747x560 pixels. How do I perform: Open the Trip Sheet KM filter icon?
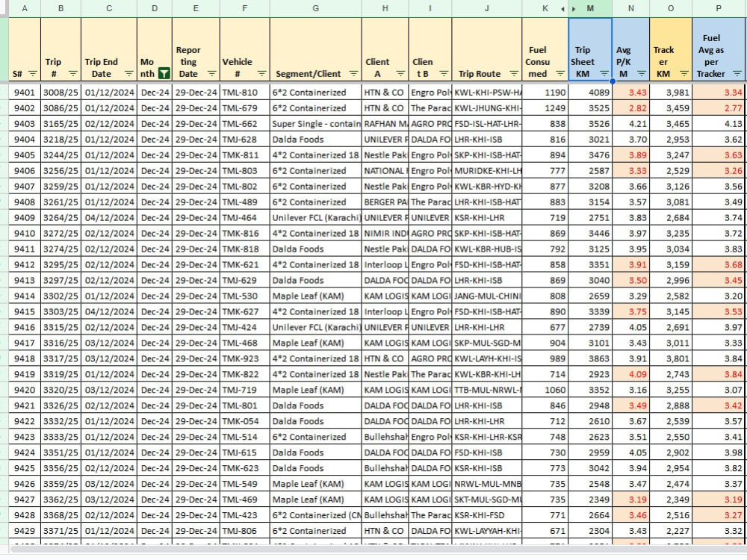pyautogui.click(x=604, y=74)
